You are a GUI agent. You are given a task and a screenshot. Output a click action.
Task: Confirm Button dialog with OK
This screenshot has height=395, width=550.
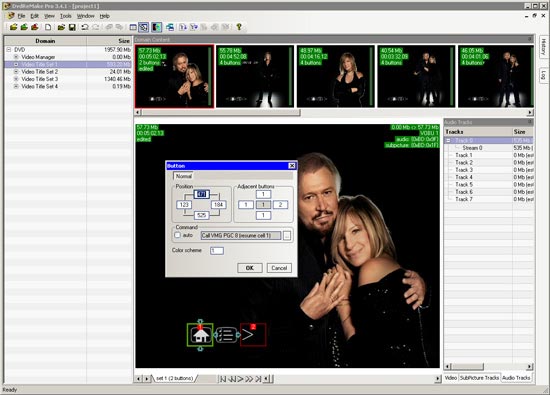pyautogui.click(x=250, y=268)
